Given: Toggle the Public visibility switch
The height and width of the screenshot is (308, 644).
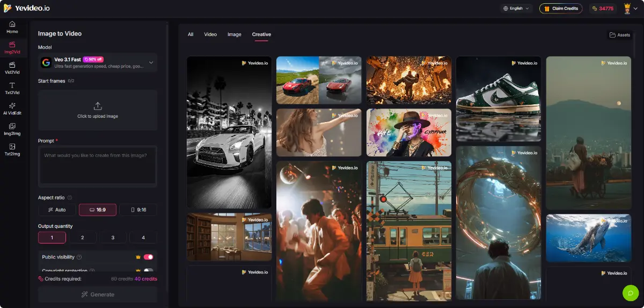Looking at the screenshot, I should tap(148, 257).
